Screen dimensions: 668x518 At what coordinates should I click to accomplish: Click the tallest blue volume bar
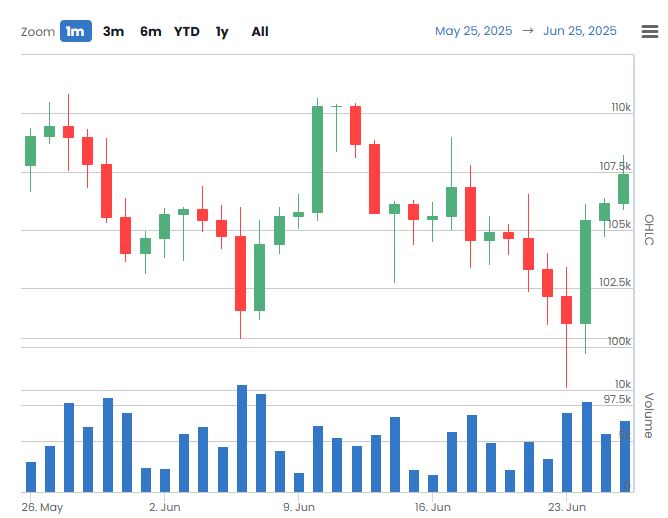pos(241,438)
